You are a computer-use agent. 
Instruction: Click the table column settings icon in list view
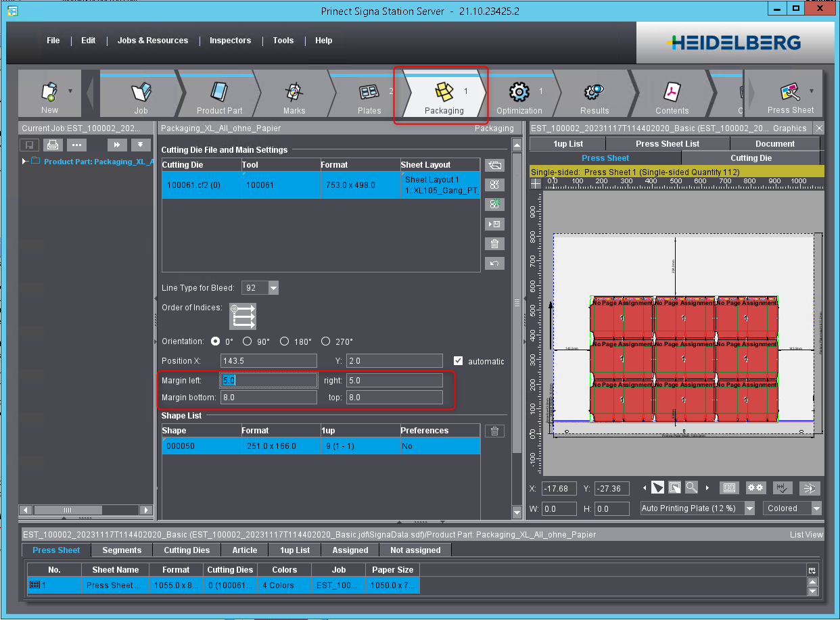coord(812,570)
